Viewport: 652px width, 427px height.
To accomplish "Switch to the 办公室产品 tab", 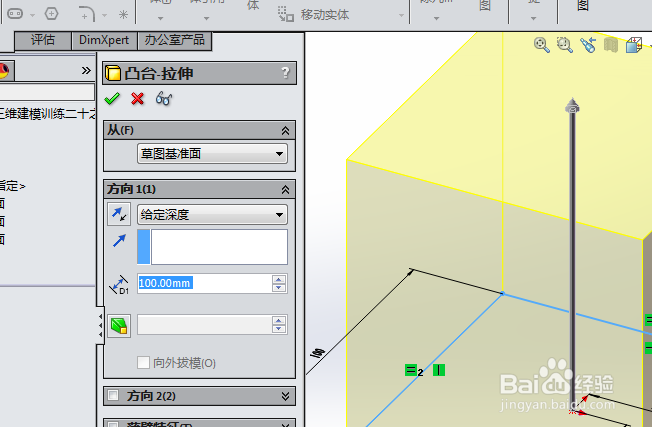I will (174, 40).
